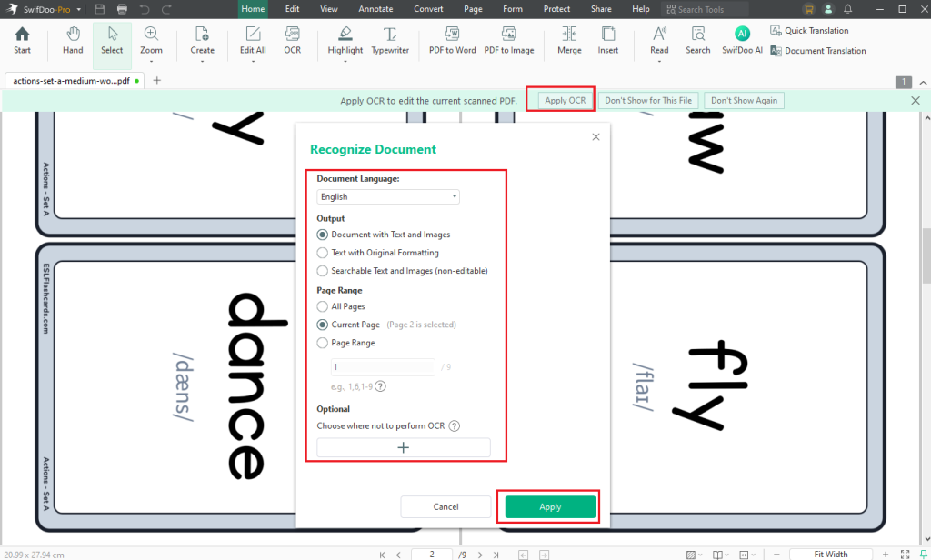Click the Merge tool
Viewport: 931px width, 560px height.
[569, 40]
